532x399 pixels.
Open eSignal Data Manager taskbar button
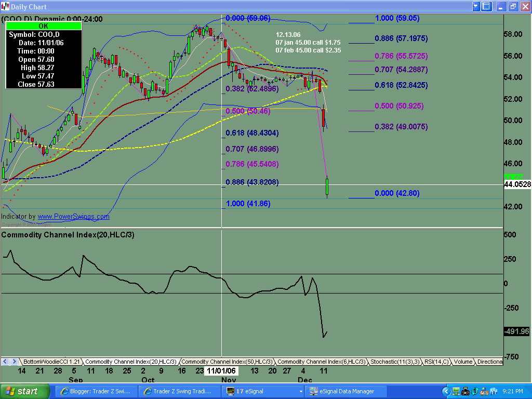click(x=346, y=391)
